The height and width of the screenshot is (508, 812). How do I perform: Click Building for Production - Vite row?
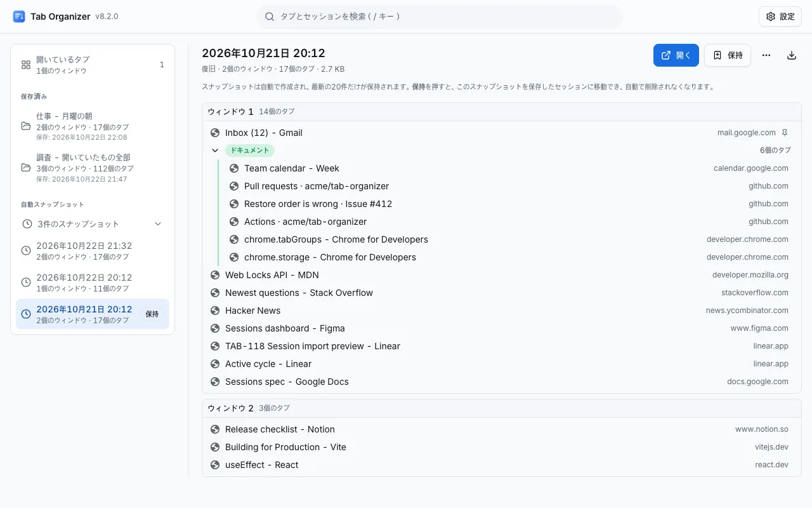click(502, 447)
